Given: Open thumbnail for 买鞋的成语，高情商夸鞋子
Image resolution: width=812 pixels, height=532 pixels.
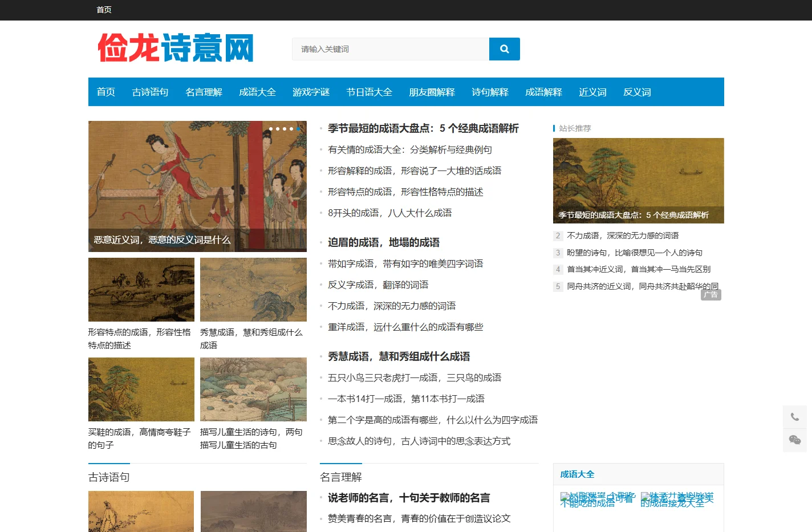Looking at the screenshot, I should click(x=141, y=389).
